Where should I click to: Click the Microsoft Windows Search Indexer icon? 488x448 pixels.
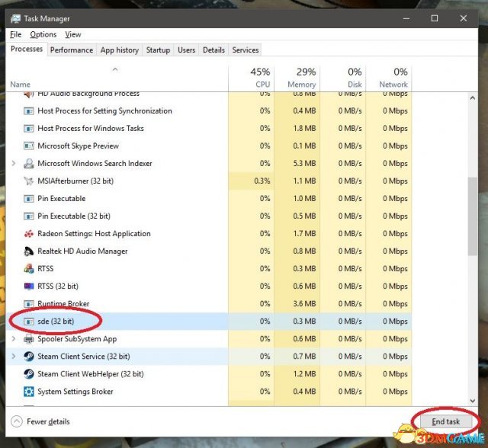(x=29, y=164)
